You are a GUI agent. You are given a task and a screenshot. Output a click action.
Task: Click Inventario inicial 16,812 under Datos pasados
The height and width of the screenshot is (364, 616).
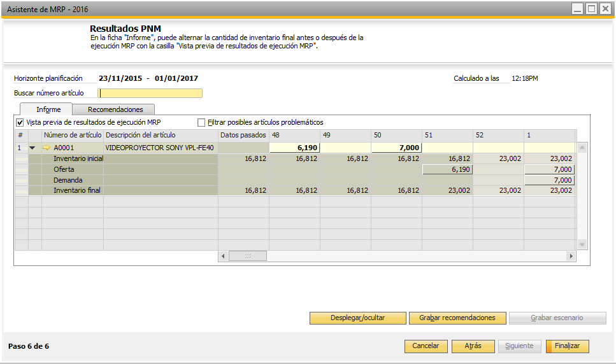tap(243, 159)
